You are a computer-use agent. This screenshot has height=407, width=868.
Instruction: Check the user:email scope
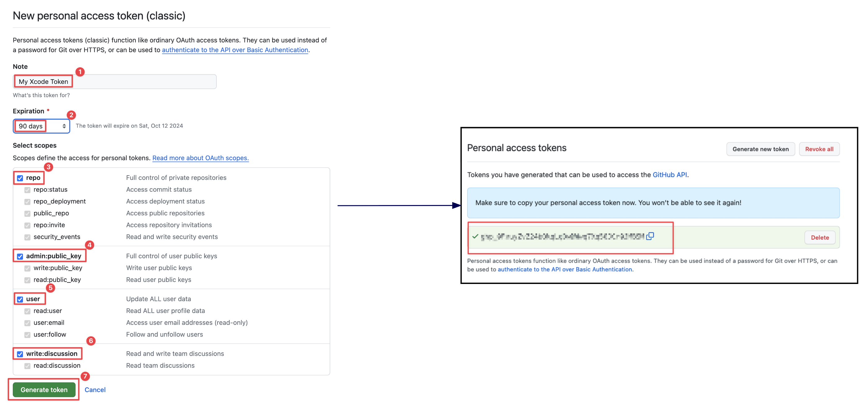click(x=27, y=323)
